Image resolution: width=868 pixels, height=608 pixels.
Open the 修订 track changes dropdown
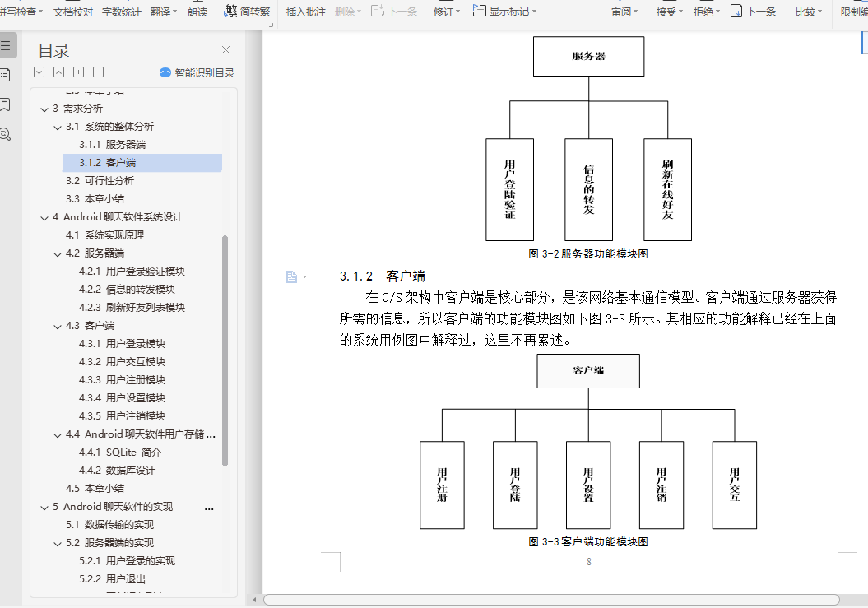click(446, 12)
